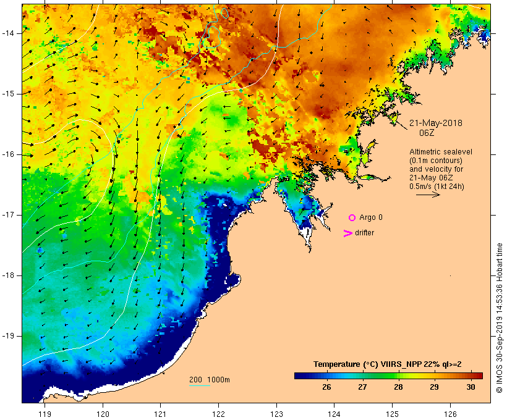Click the Temperature VIIRS_NPP colorbar title

(x=388, y=364)
